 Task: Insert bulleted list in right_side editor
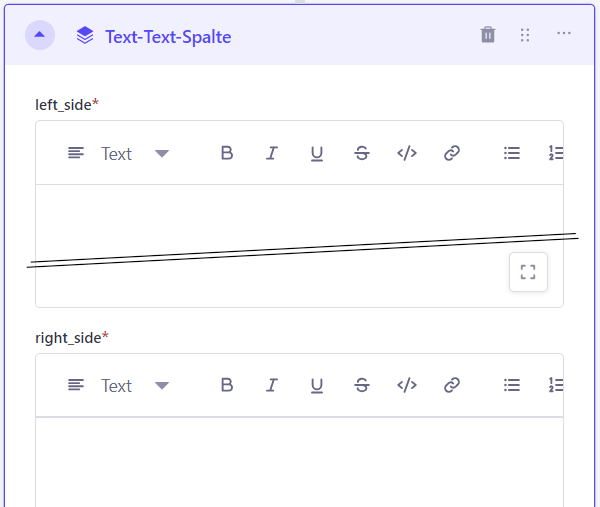click(x=512, y=385)
